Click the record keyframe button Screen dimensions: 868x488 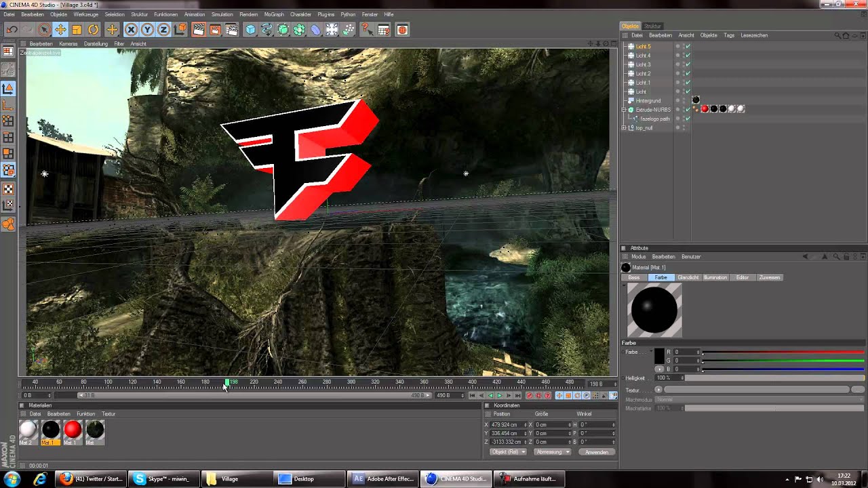click(x=530, y=395)
